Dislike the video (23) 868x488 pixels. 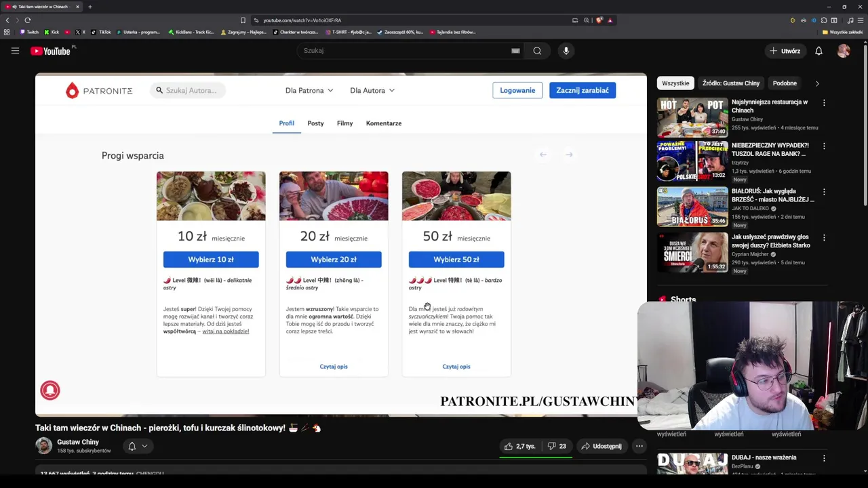tap(557, 446)
